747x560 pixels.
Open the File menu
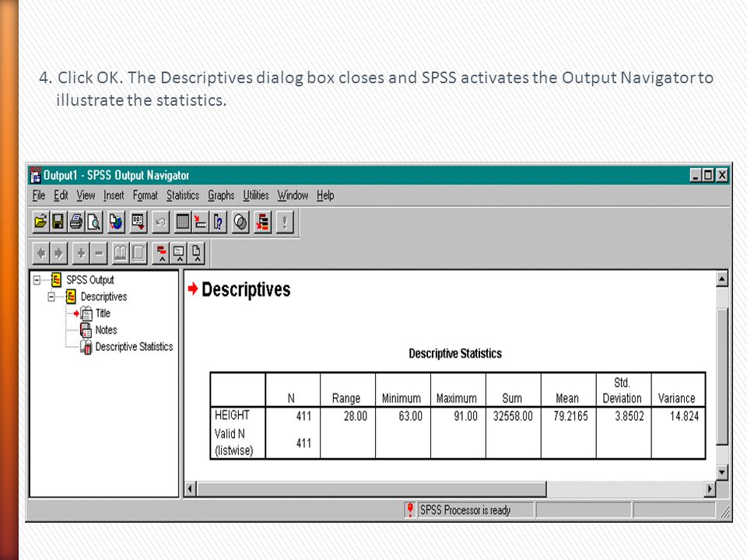(x=39, y=195)
